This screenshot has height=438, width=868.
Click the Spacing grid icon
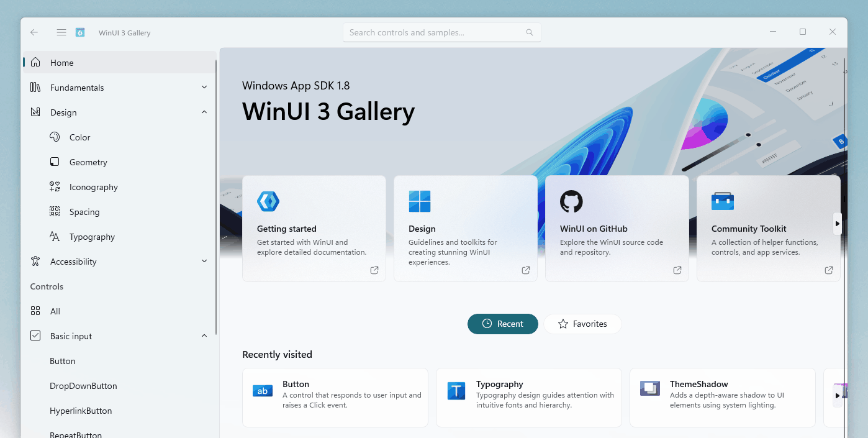(55, 212)
